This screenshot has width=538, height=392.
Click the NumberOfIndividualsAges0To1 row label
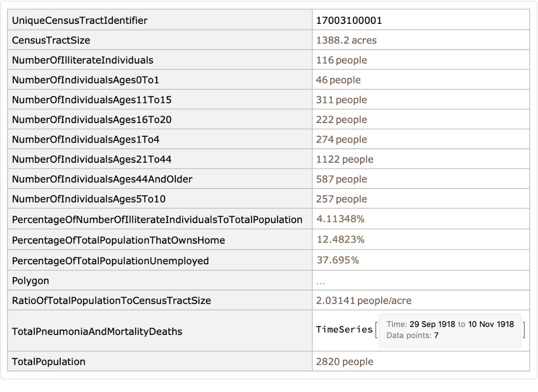[x=86, y=80]
